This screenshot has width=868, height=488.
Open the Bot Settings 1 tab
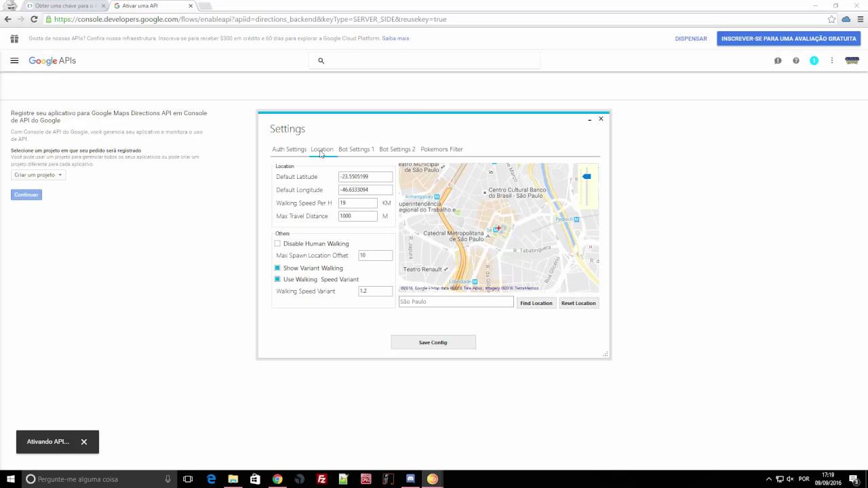[x=356, y=149]
